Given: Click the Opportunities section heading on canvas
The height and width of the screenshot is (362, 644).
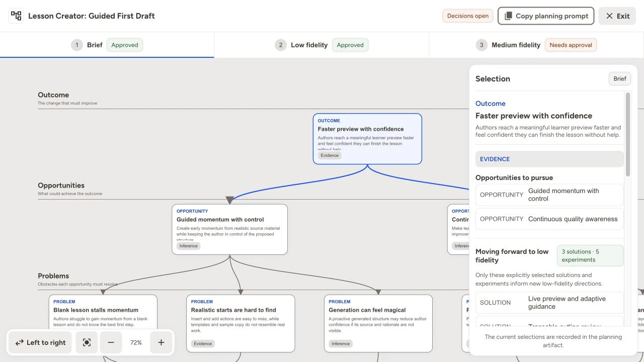Looking at the screenshot, I should 61,186.
